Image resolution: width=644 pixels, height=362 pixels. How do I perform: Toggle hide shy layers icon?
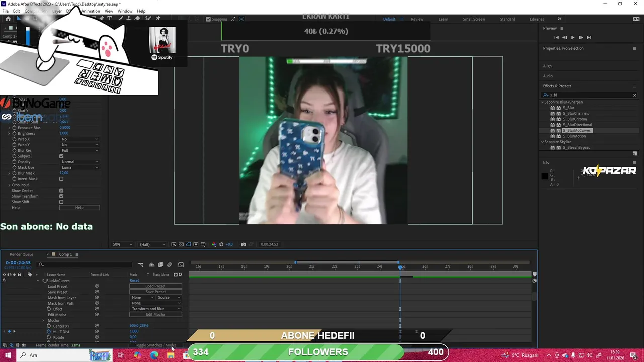click(x=152, y=264)
